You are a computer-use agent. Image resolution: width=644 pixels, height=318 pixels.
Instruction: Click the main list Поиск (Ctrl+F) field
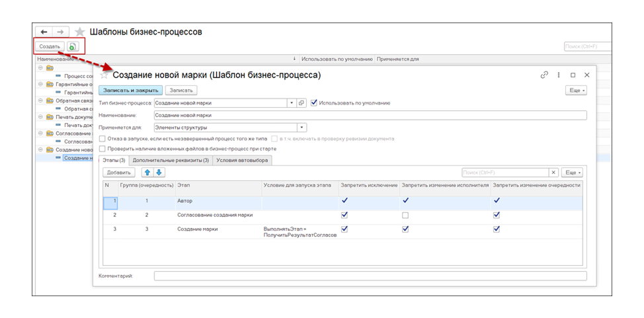[x=587, y=46]
